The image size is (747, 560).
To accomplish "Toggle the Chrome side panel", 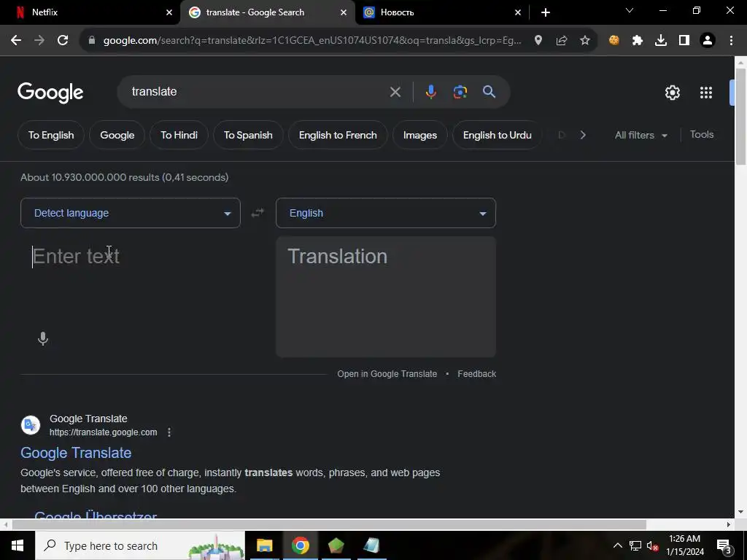I will 684,41.
